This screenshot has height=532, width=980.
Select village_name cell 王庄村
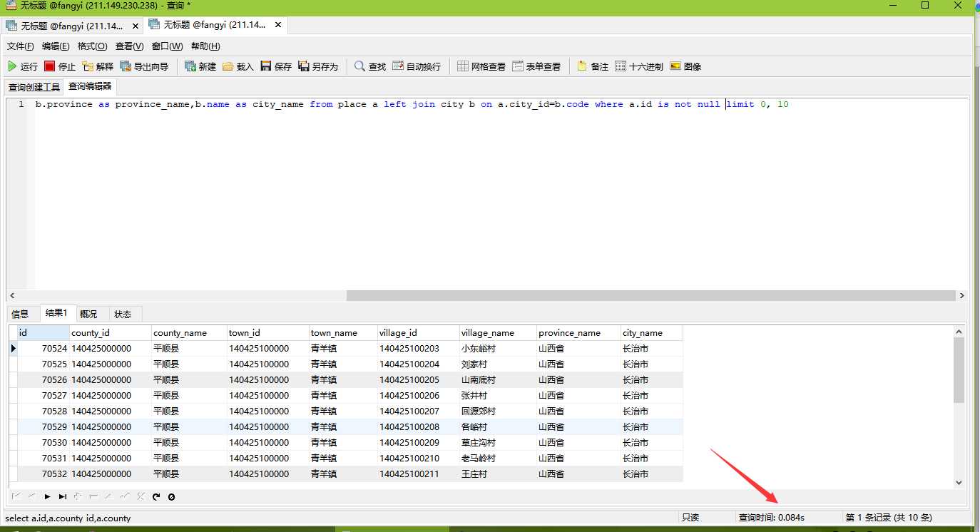point(498,474)
